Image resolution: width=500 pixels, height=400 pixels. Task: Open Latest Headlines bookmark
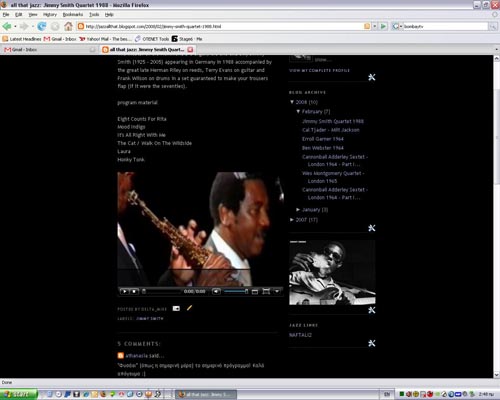[x=22, y=39]
